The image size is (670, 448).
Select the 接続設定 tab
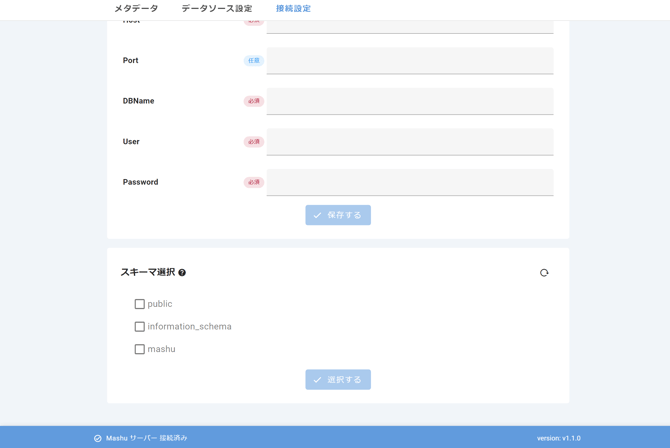(x=293, y=9)
